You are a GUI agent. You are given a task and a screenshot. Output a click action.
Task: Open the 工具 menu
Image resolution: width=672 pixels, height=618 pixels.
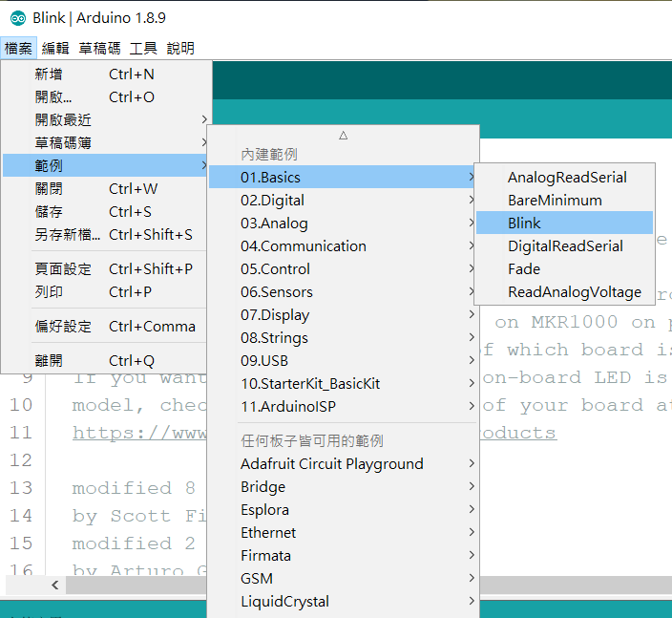coord(143,48)
